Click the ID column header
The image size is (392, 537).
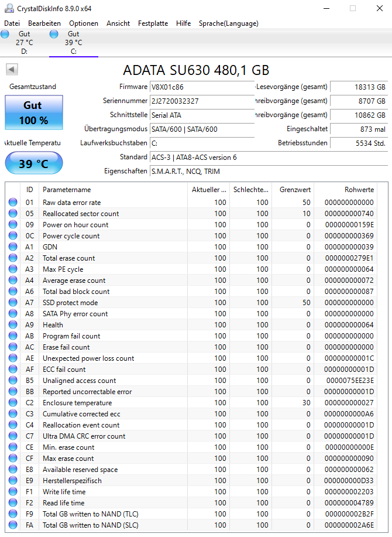click(29, 189)
